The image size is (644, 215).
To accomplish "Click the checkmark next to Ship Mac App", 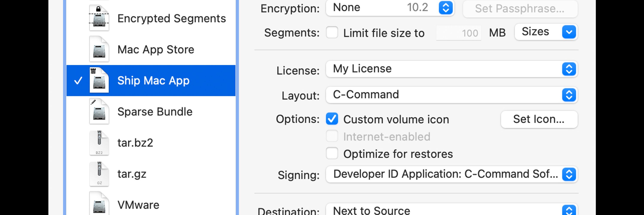I will pyautogui.click(x=78, y=81).
